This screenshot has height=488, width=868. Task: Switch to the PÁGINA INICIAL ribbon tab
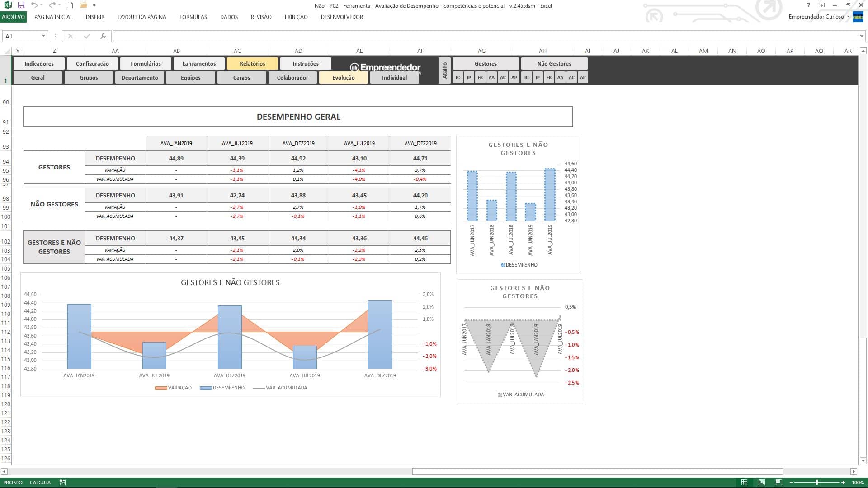pos(53,17)
